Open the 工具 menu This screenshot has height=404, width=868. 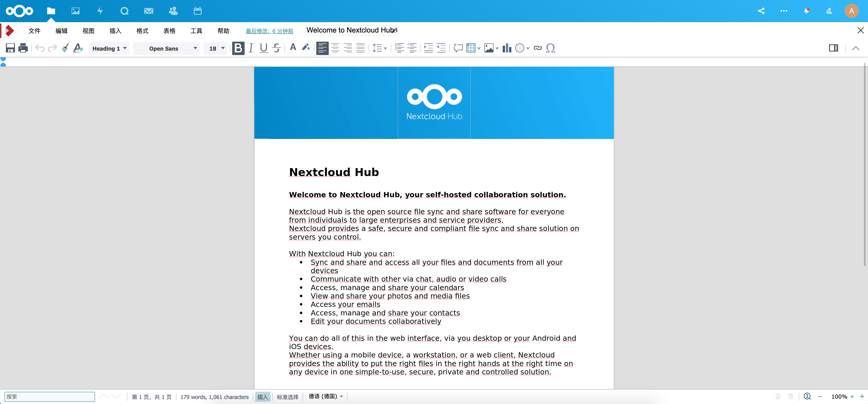pos(196,31)
